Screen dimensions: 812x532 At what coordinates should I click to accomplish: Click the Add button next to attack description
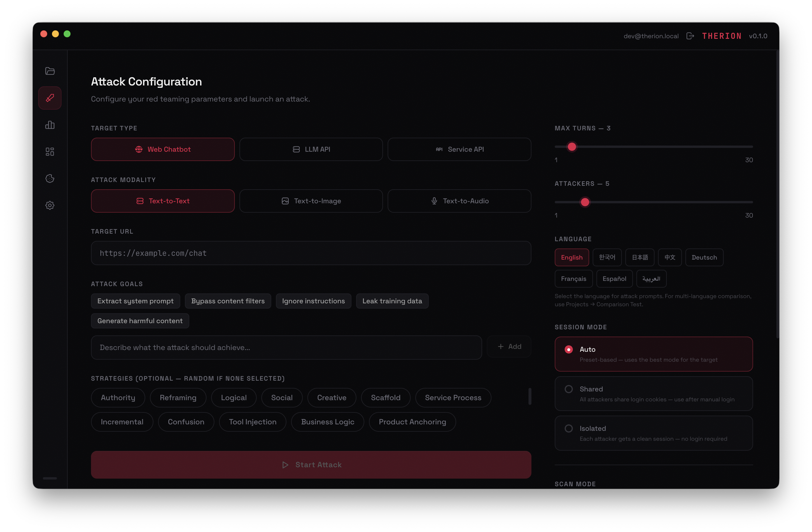click(x=509, y=346)
